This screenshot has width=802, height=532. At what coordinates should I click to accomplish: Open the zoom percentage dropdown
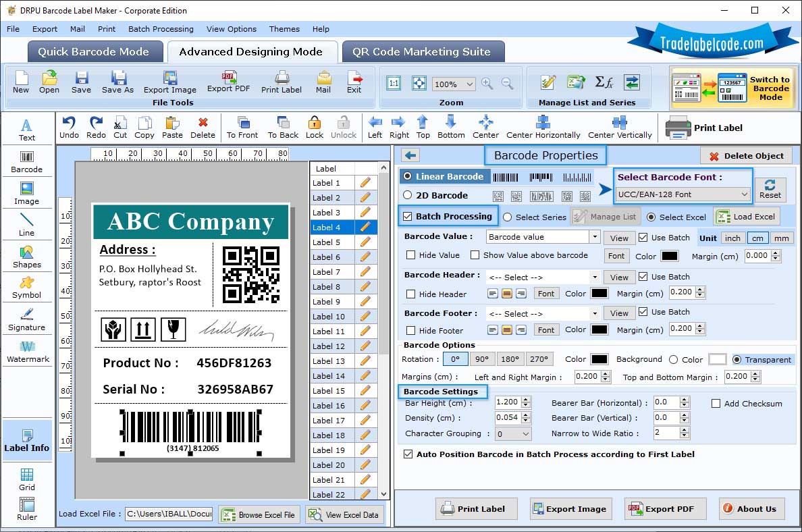[x=454, y=84]
